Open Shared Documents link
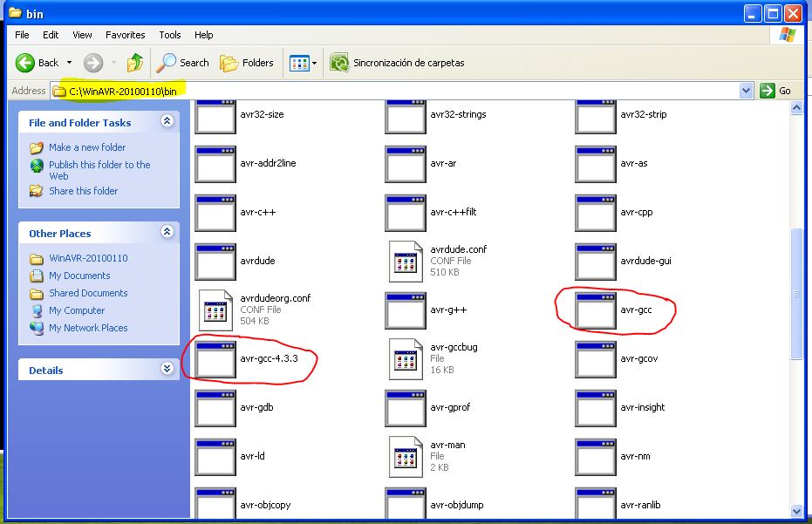 [88, 293]
